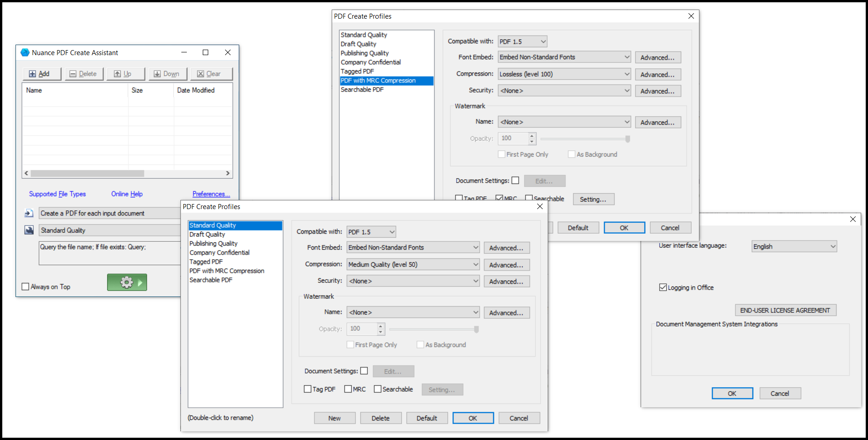The height and width of the screenshot is (440, 868).
Task: Click the 'Create a PDF for each input document' field
Action: [x=109, y=213]
